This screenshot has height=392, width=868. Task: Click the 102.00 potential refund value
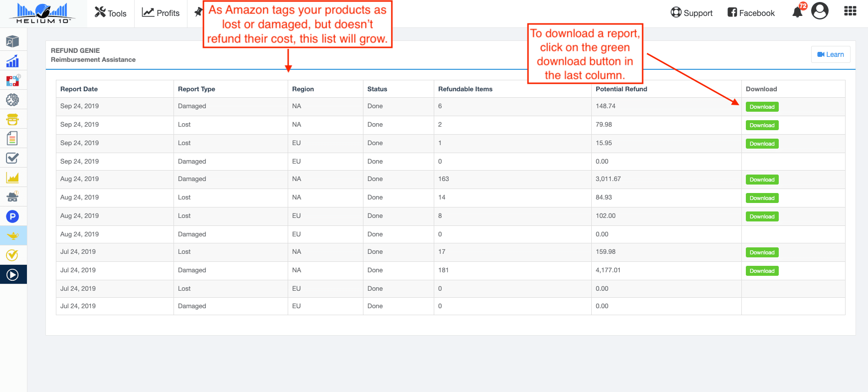[x=606, y=215]
